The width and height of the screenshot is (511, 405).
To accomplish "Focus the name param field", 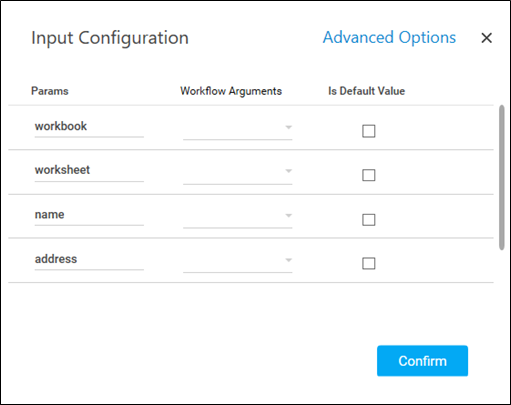I will click(89, 215).
